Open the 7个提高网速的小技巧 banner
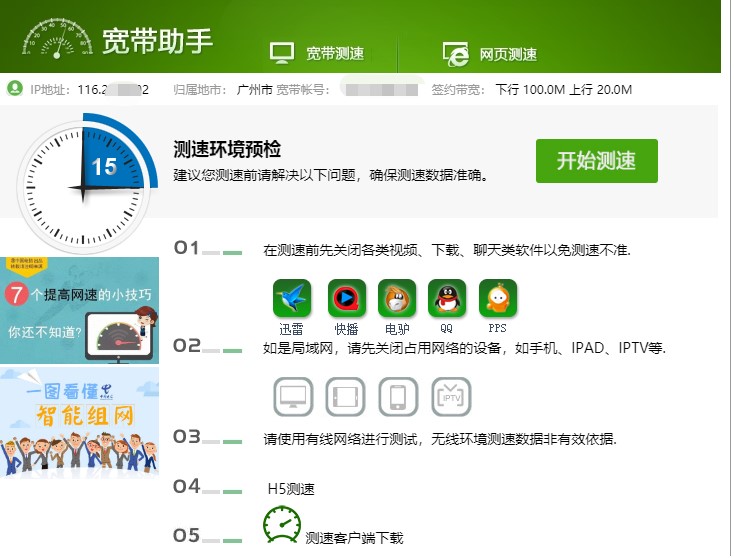The image size is (734, 558). click(x=79, y=310)
